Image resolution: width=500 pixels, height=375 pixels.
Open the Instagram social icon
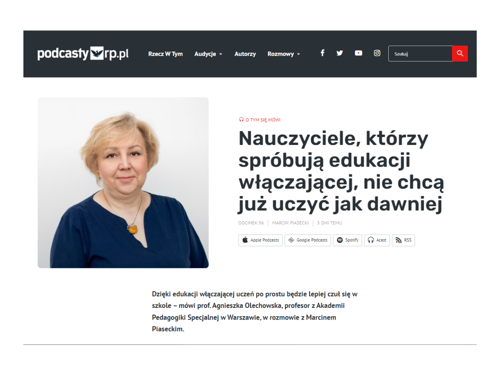pyautogui.click(x=377, y=53)
